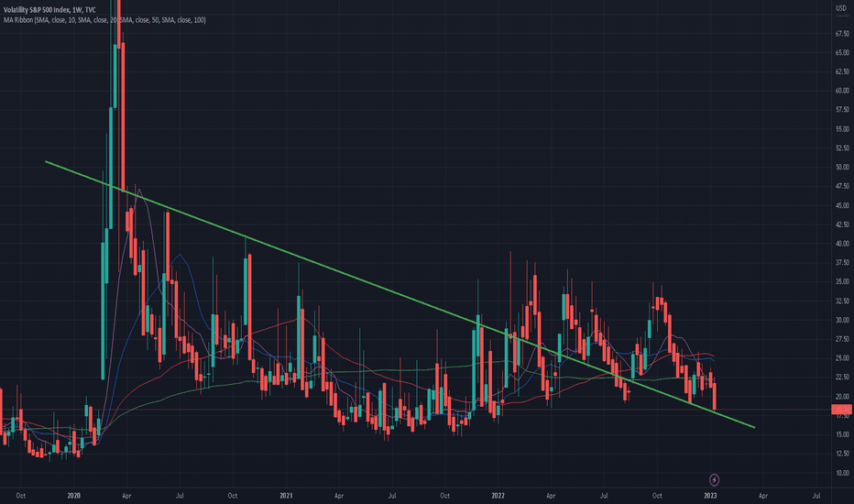Click the 50.00 price axis label
Screen dimensions: 854x504
coord(842,168)
